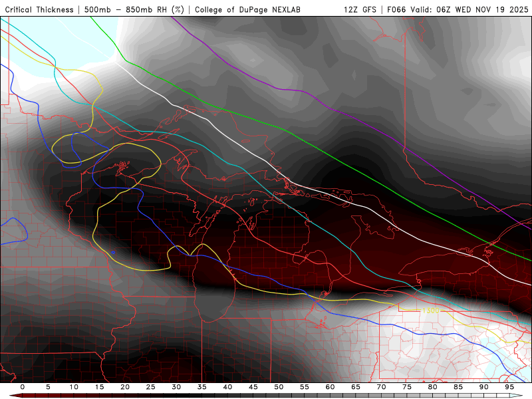Click the '12Z GFS' model run label
The image size is (532, 399).
[360, 10]
